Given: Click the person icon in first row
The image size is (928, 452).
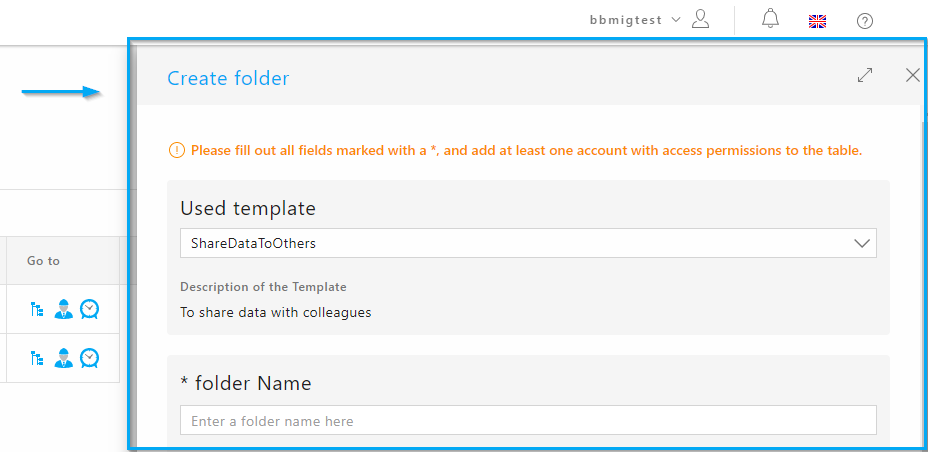Looking at the screenshot, I should (x=63, y=309).
